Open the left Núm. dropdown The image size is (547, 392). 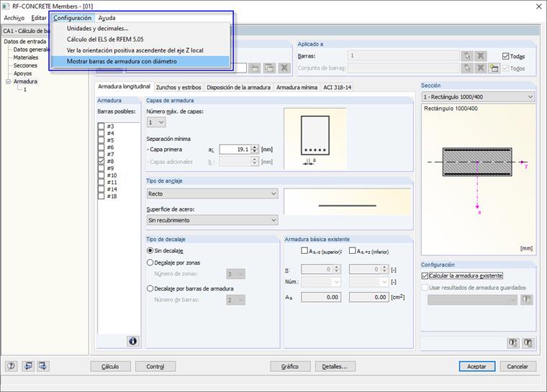pyautogui.click(x=321, y=282)
